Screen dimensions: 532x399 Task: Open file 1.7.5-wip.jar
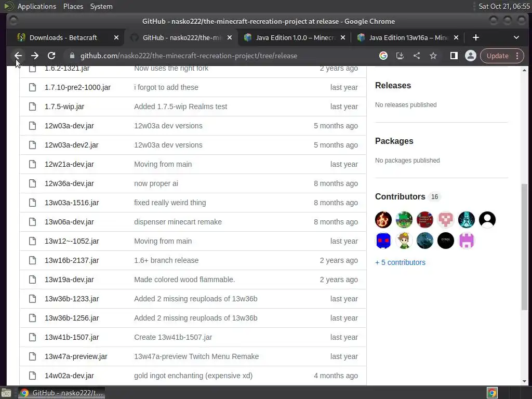coord(64,107)
